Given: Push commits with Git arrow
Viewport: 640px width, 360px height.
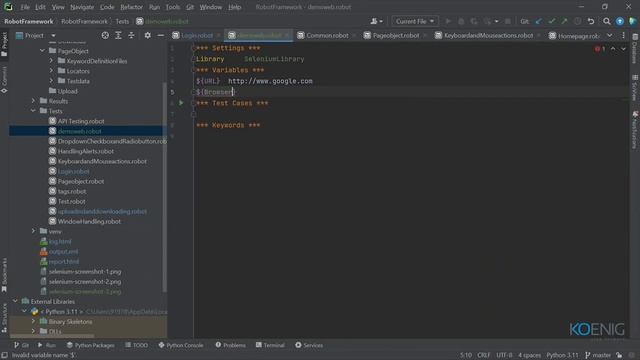Looking at the screenshot, I should pyautogui.click(x=564, y=21).
